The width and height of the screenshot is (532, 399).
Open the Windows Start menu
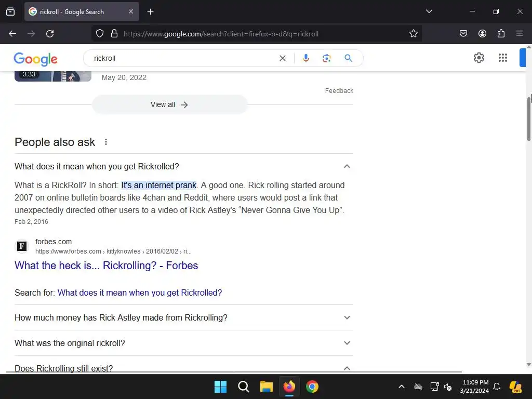[220, 387]
